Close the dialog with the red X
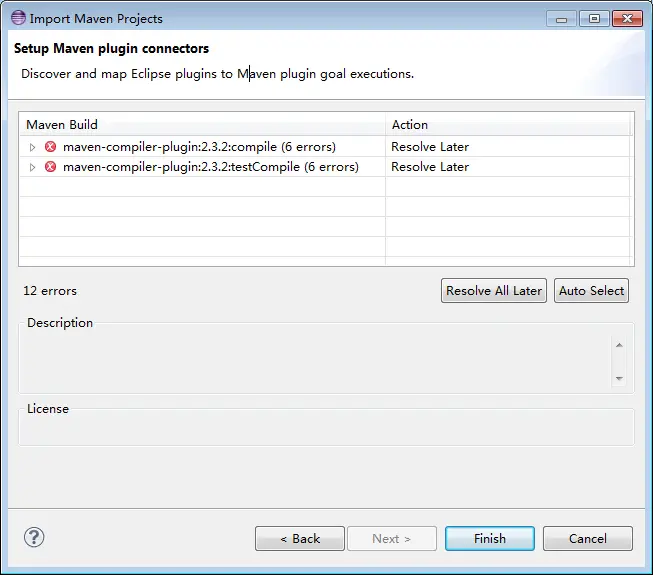This screenshot has width=653, height=575. tap(627, 19)
